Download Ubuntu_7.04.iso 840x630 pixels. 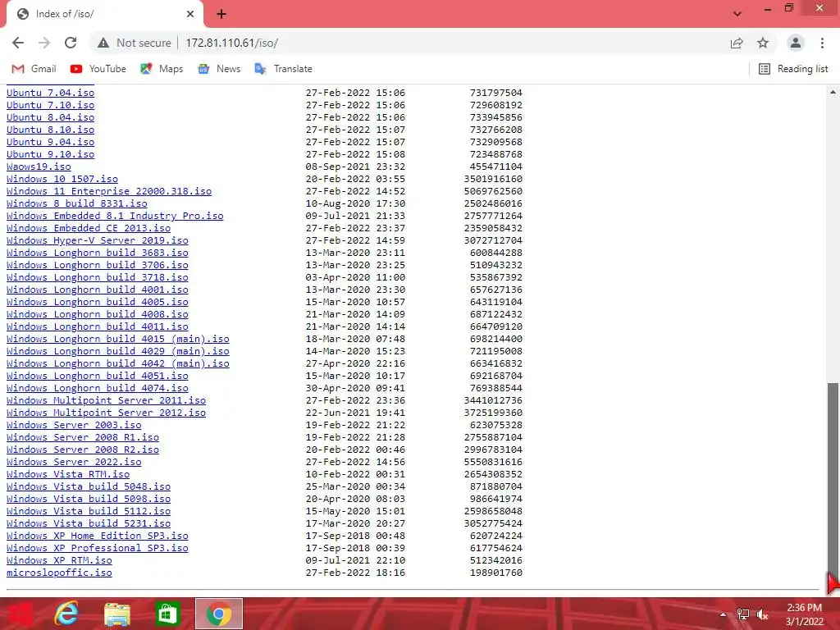(50, 93)
